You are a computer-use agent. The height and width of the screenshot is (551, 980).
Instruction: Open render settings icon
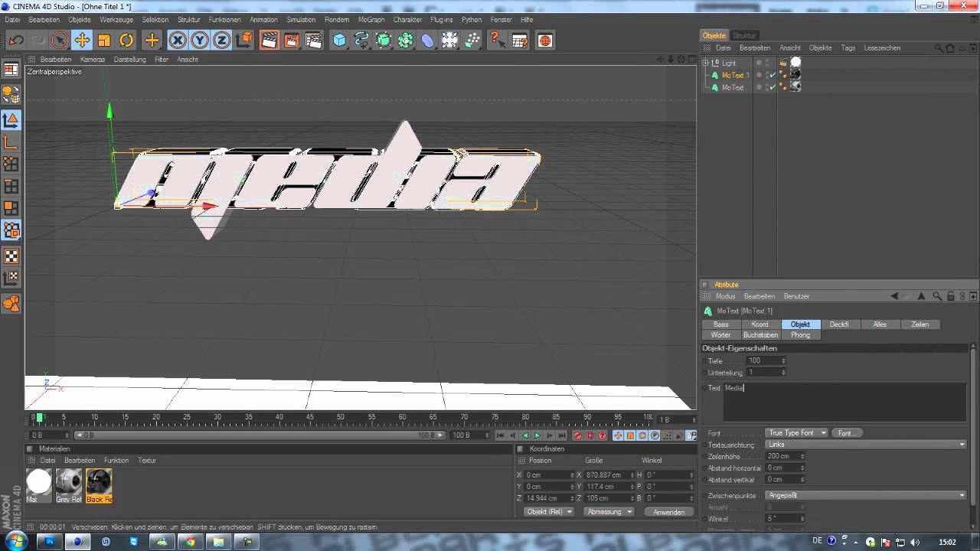[313, 41]
